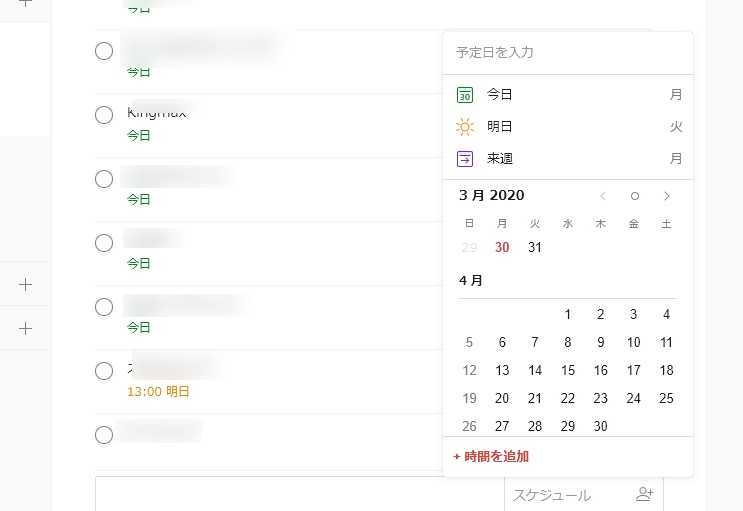This screenshot has width=743, height=511.
Task: Check off the last task in list
Action: coord(104,435)
